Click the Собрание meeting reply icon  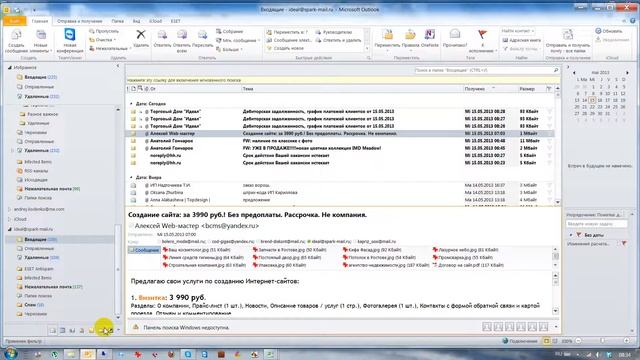pyautogui.click(x=219, y=31)
